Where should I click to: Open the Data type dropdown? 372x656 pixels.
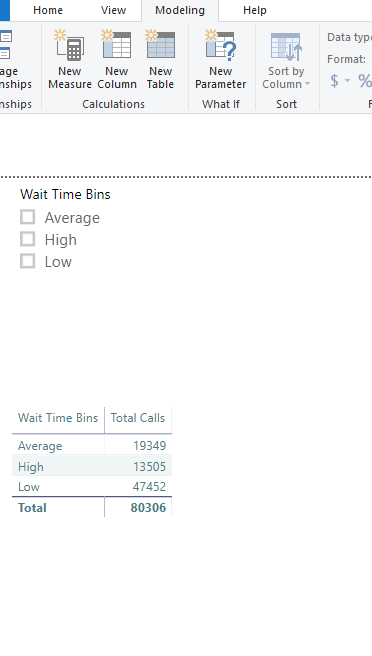tap(349, 37)
